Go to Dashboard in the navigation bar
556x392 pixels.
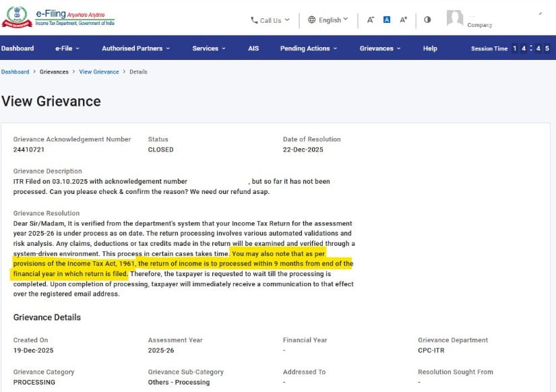[18, 48]
